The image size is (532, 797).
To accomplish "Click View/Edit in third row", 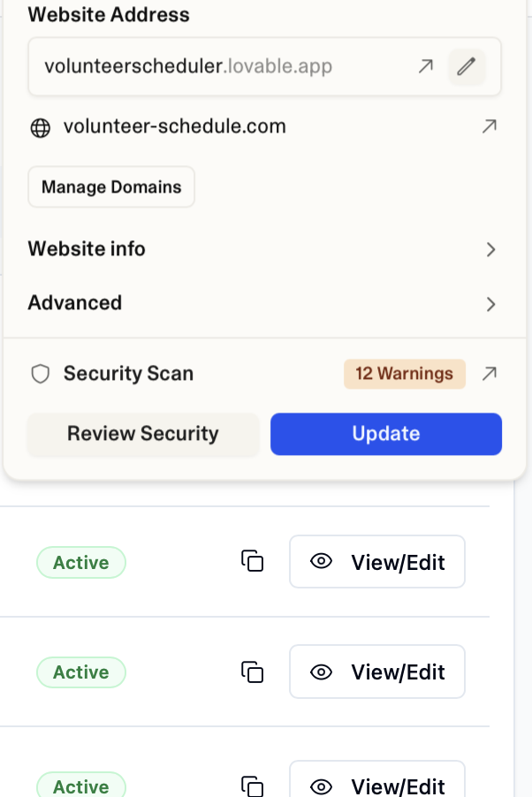I will pyautogui.click(x=377, y=786).
